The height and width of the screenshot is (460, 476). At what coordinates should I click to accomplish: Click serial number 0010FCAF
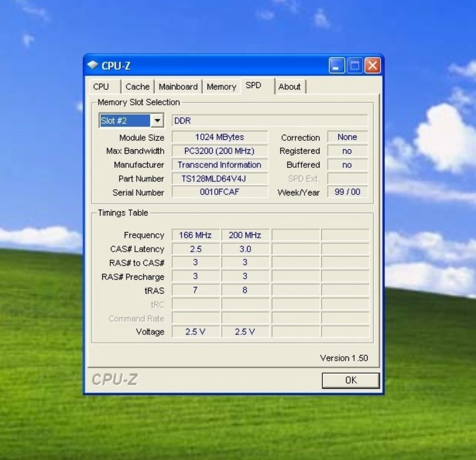(220, 192)
